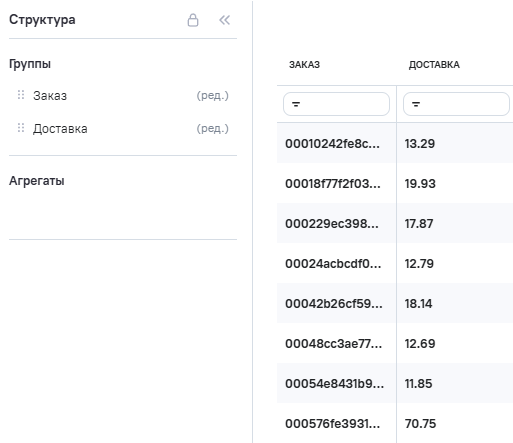
Task: Edit the Заказ group via (ред.) link
Action: [212, 96]
